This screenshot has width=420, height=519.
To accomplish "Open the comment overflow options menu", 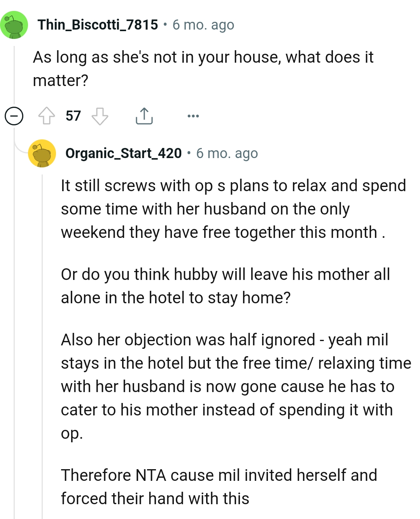I will pos(193,116).
